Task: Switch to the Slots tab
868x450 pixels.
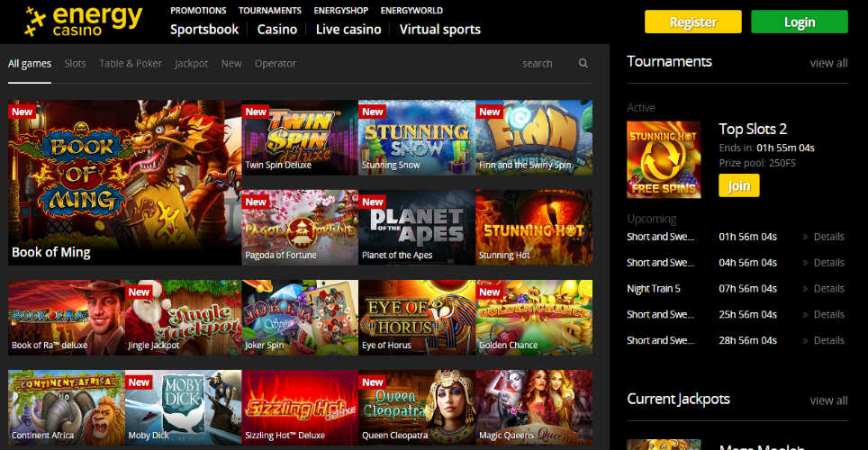Action: pyautogui.click(x=76, y=64)
